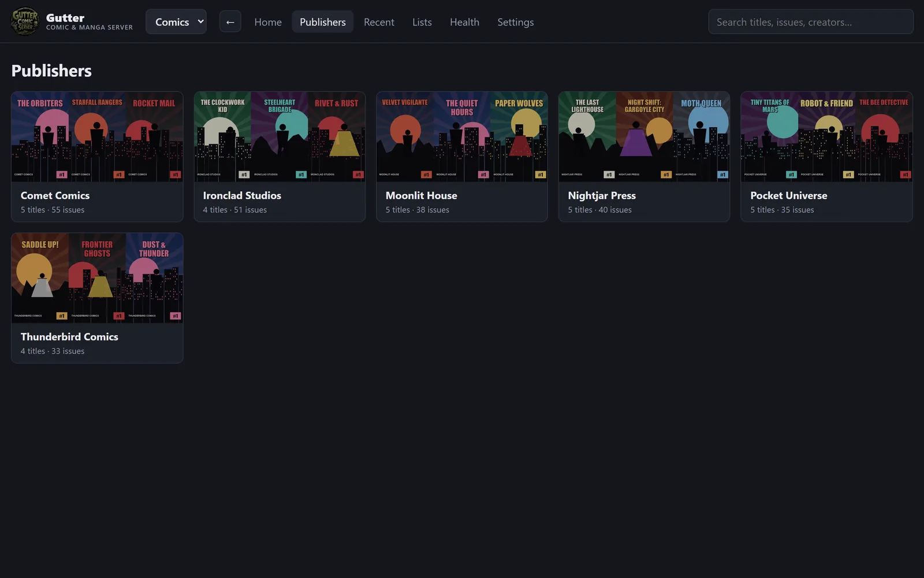This screenshot has height=578, width=924.
Task: Switch to the Recent tab
Action: 379,22
